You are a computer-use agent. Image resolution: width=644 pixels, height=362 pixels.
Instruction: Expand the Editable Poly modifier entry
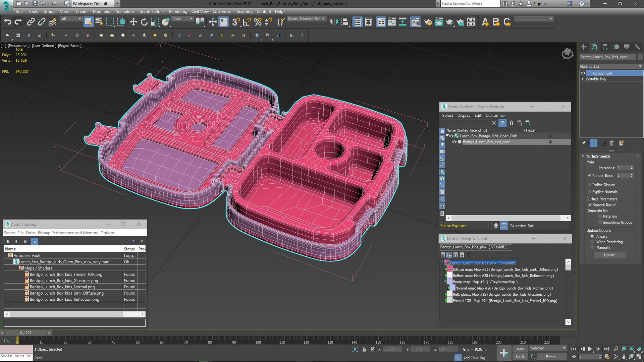tap(583, 79)
